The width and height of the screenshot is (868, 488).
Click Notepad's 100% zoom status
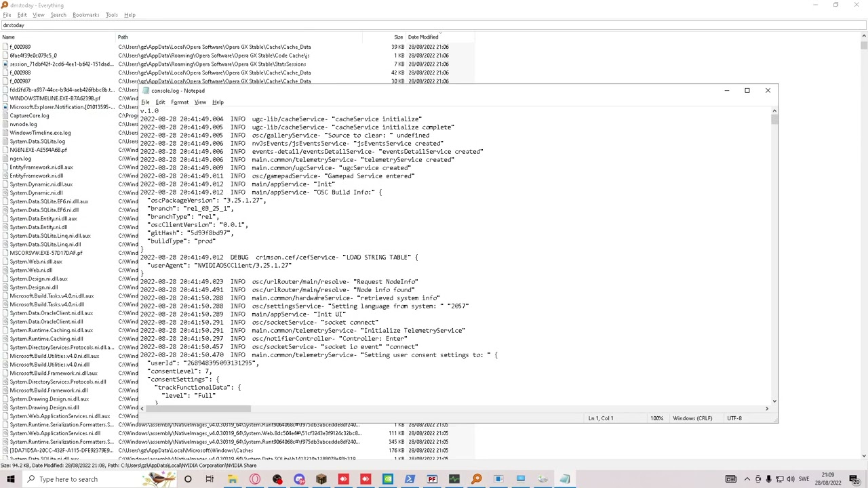coord(656,418)
